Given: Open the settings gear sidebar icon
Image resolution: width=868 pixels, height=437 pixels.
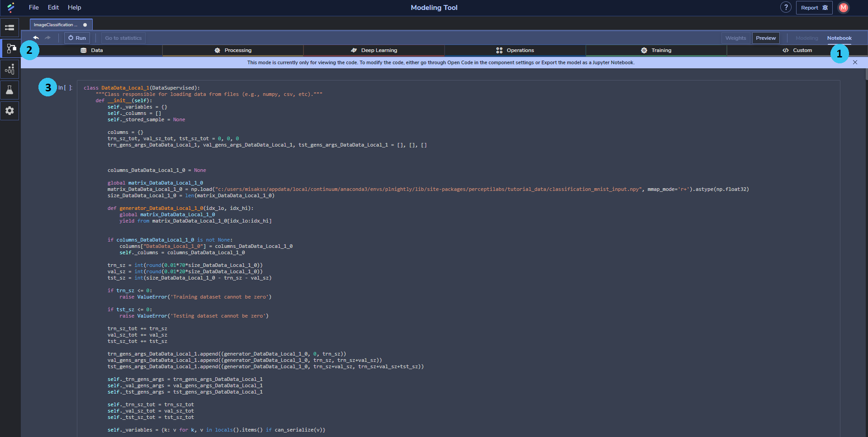Looking at the screenshot, I should tap(9, 111).
